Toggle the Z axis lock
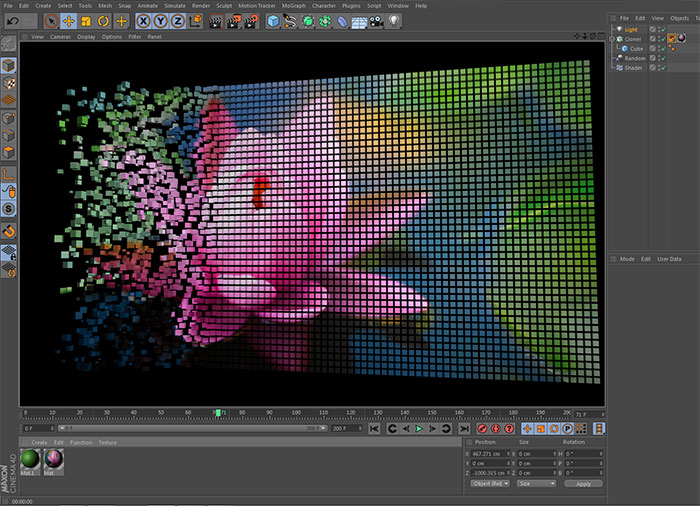Image resolution: width=700 pixels, height=506 pixels. coord(178,21)
